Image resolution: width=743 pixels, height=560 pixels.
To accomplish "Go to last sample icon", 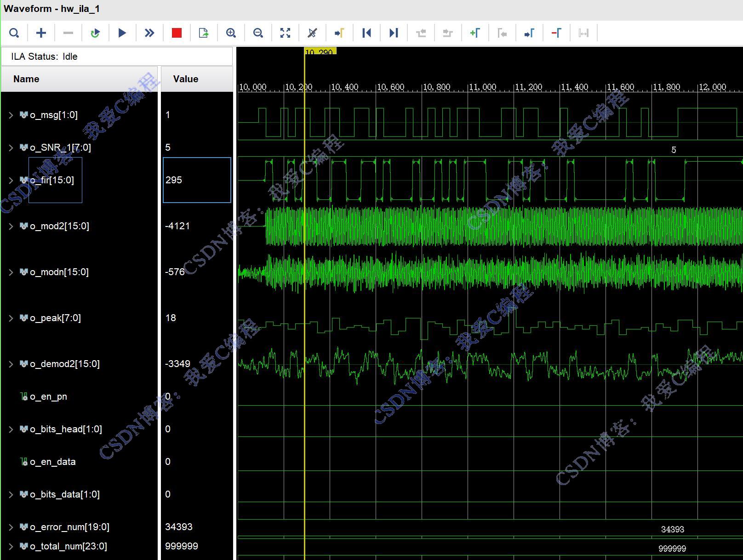I will click(394, 33).
